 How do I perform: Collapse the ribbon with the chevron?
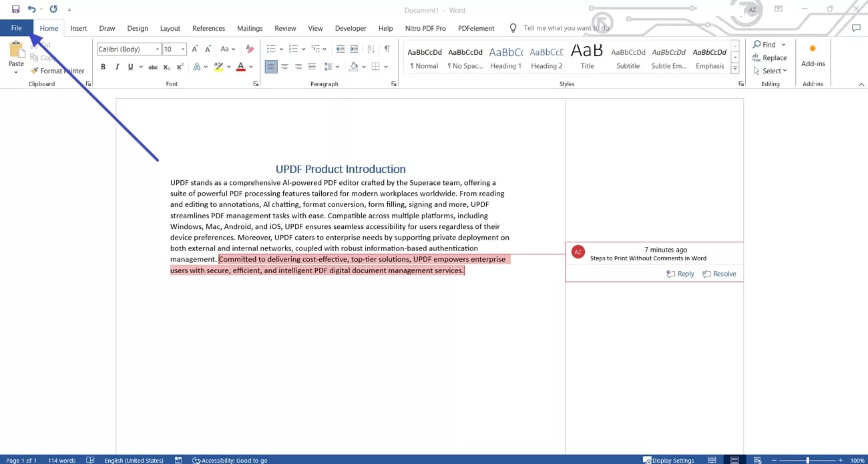(861, 85)
